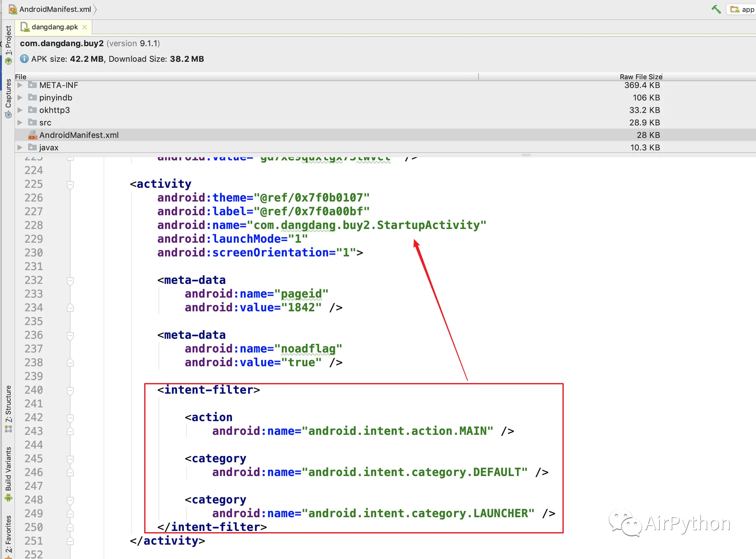Click the javax folder icon
756x559 pixels.
click(32, 148)
